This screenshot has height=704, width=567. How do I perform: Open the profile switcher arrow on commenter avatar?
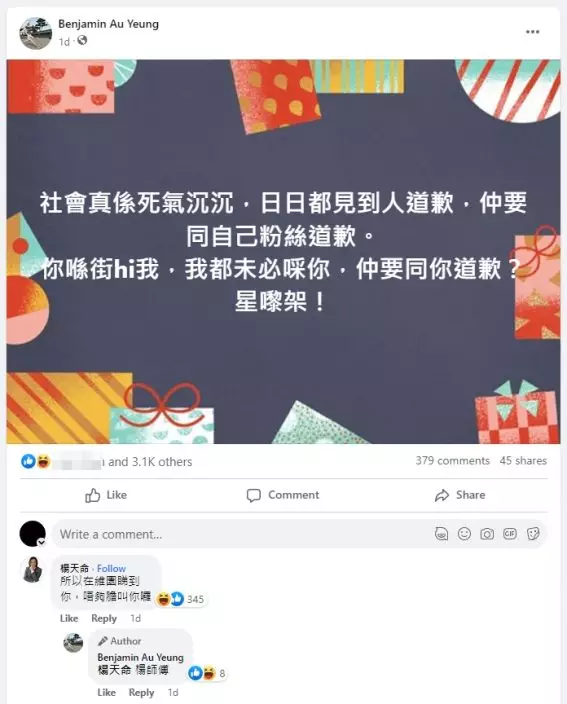(x=41, y=542)
